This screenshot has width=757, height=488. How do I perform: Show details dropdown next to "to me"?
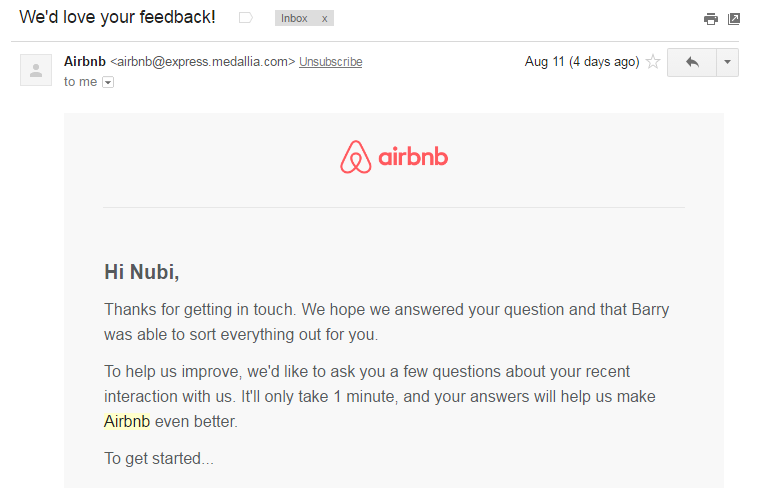click(x=108, y=82)
